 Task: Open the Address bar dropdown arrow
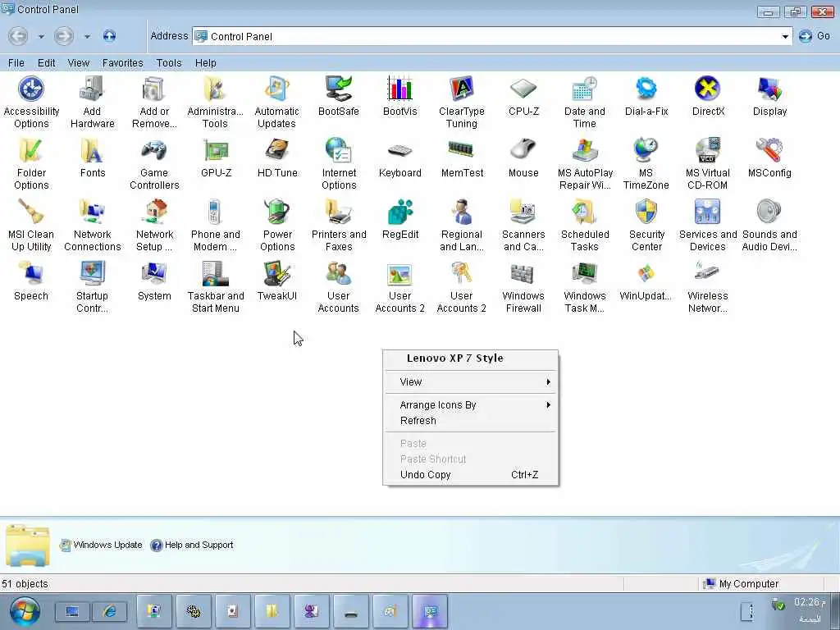click(785, 36)
